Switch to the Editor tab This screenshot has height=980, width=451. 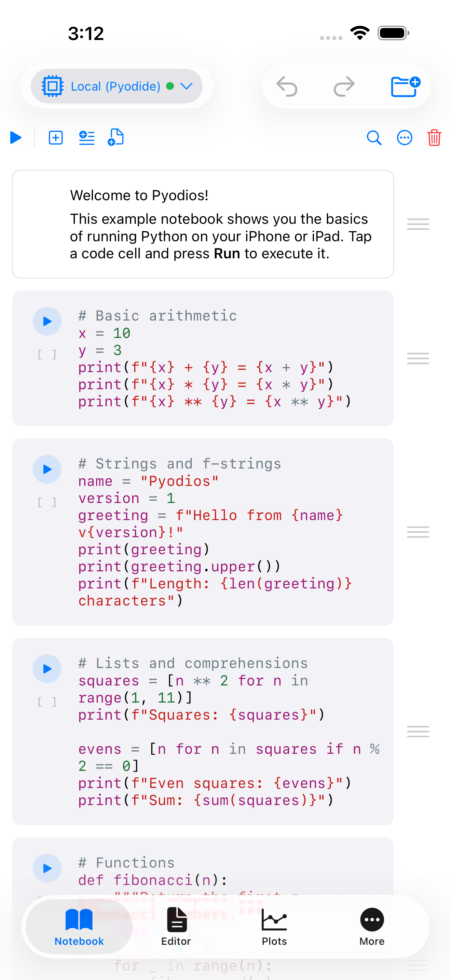point(176,927)
